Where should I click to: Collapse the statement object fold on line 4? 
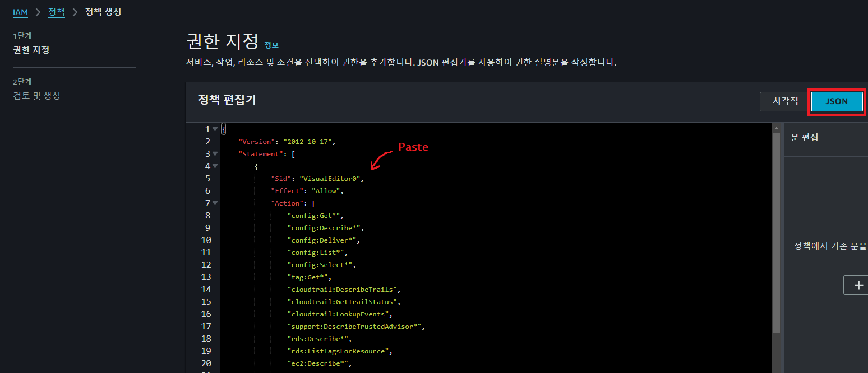(214, 166)
